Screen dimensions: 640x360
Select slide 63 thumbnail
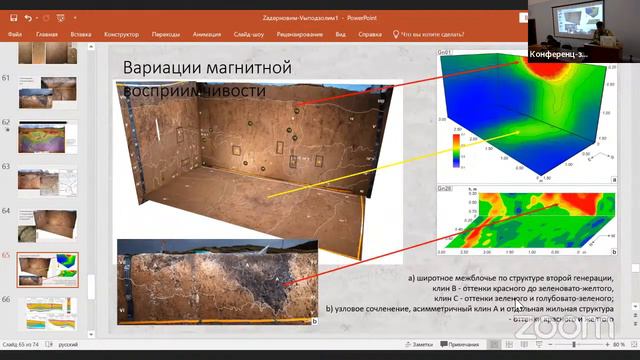pyautogui.click(x=47, y=181)
